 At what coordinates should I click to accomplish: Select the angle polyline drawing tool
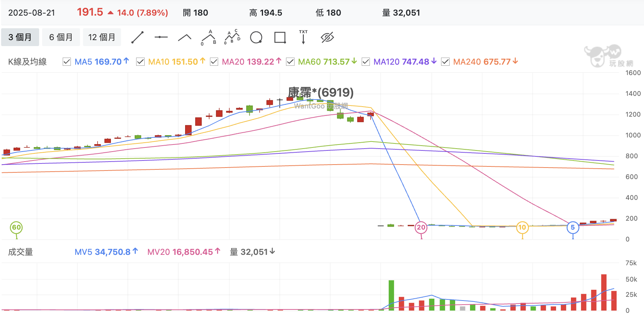click(x=185, y=37)
